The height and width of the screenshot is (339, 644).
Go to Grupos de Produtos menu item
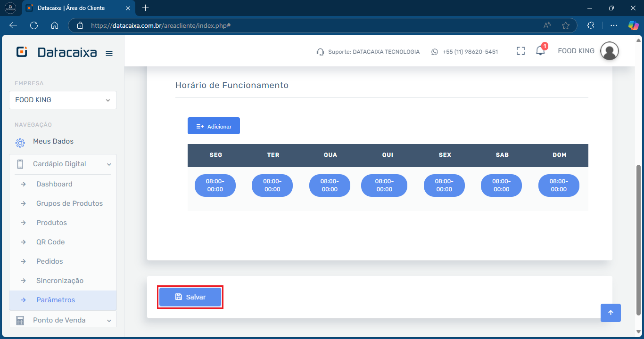69,203
